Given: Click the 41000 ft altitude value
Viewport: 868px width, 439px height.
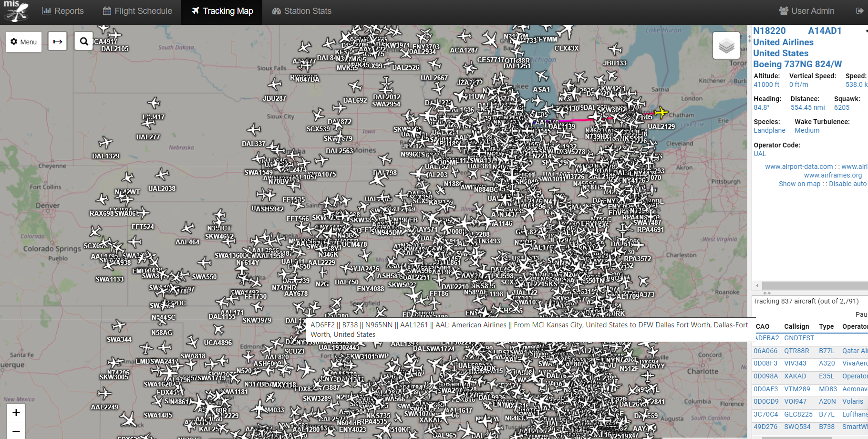Looking at the screenshot, I should pyautogui.click(x=766, y=84).
